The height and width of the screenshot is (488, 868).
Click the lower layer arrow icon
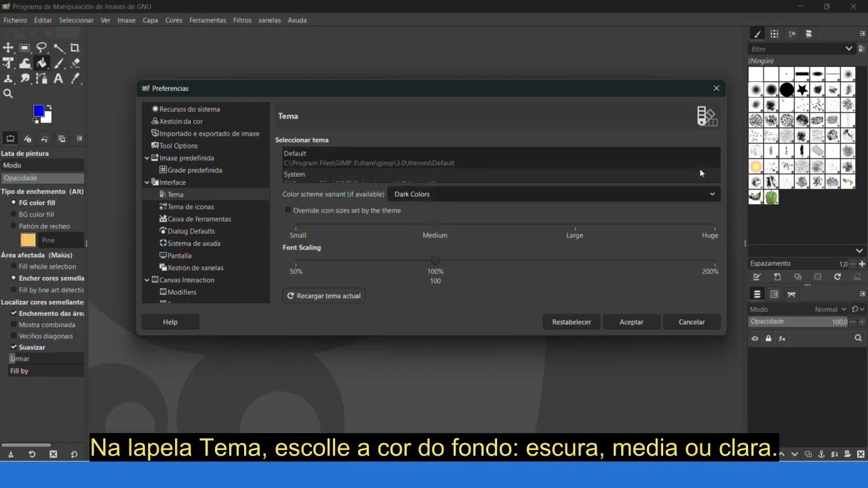click(x=793, y=454)
